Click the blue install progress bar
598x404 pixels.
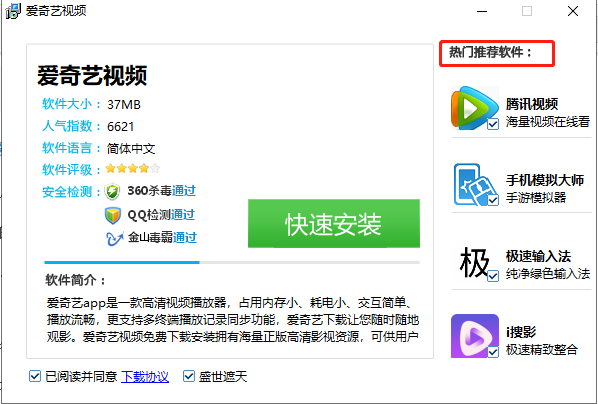coord(122,262)
